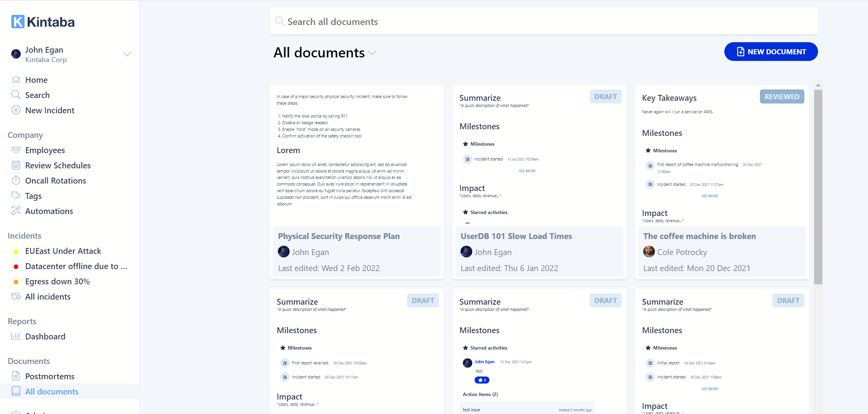Image resolution: width=868 pixels, height=414 pixels.
Task: Click the Kintaba logo icon
Action: (x=18, y=21)
